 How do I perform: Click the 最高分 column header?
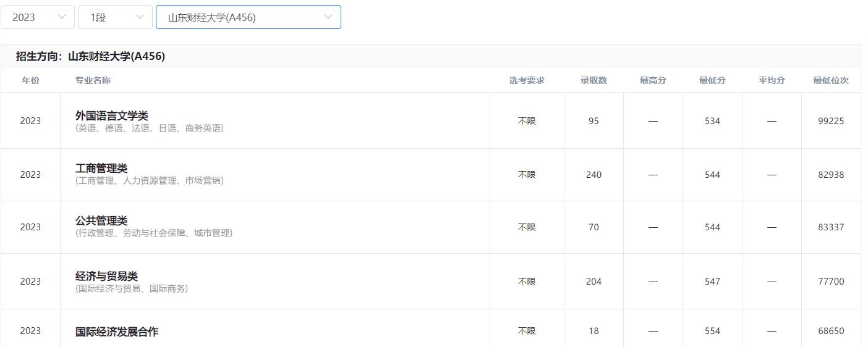click(x=653, y=80)
